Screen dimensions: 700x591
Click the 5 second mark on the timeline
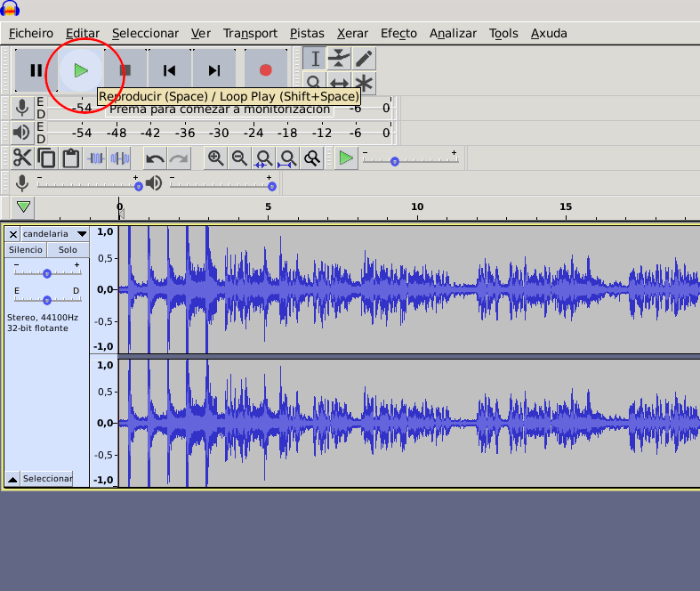pos(268,206)
